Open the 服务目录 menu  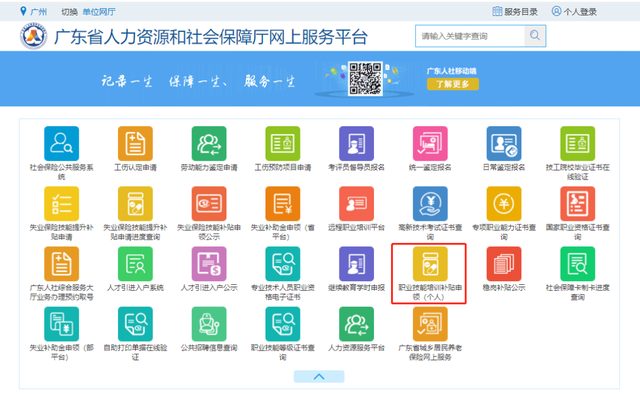pos(517,11)
